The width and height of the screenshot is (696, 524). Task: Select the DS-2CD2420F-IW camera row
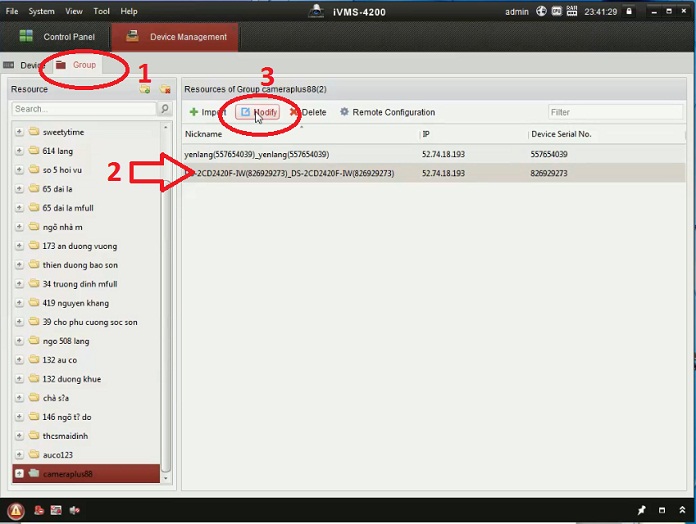coord(300,173)
